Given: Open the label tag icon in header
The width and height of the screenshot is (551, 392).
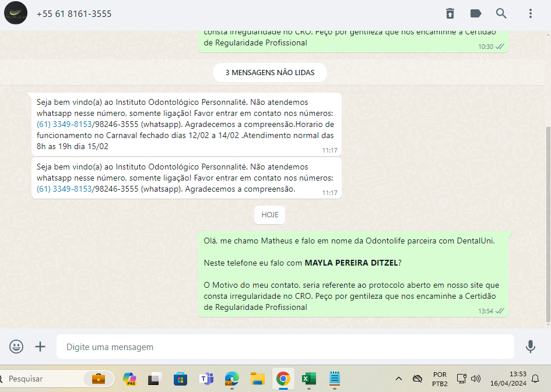Looking at the screenshot, I should point(476,13).
